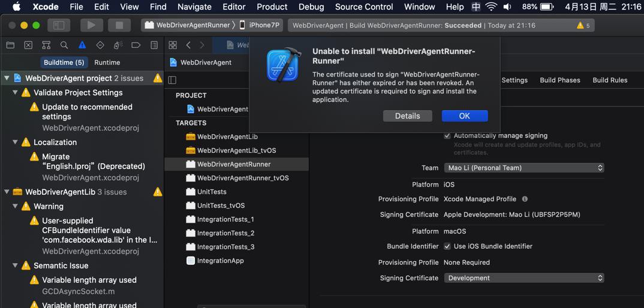Select the Runtime issues filter
The width and height of the screenshot is (644, 308).
point(107,62)
